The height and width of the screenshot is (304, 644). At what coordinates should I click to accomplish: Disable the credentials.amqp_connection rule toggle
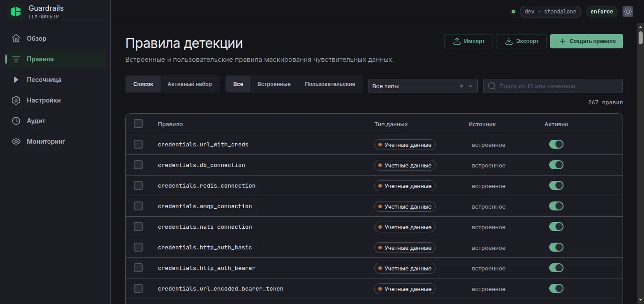(556, 206)
